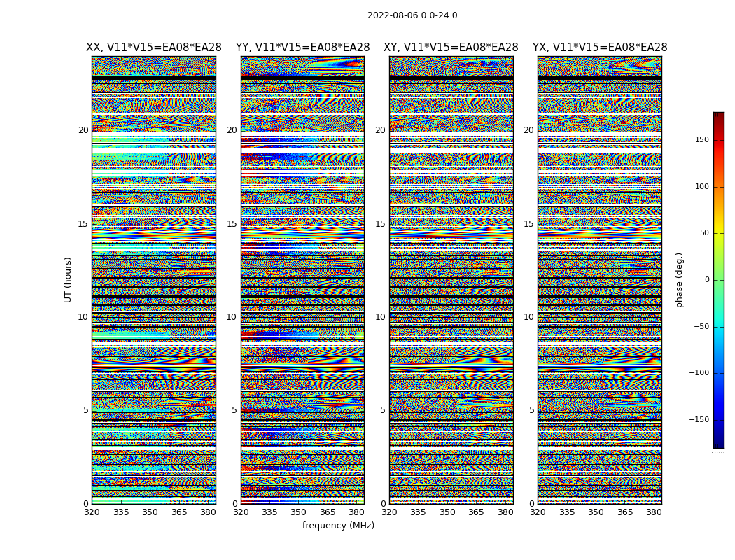Click the 10 hour tick of YY plot
Viewport: 735px width, 560px height.
232,317
